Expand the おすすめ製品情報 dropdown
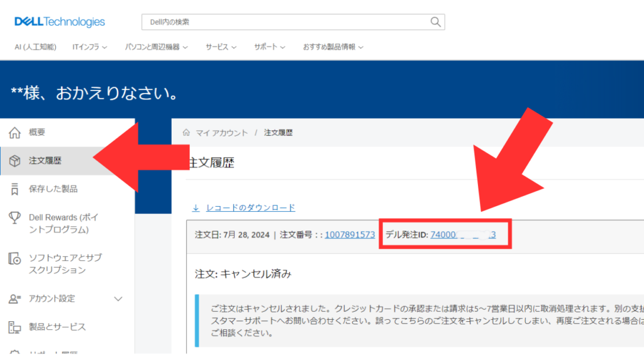The height and width of the screenshot is (362, 644). [x=333, y=47]
